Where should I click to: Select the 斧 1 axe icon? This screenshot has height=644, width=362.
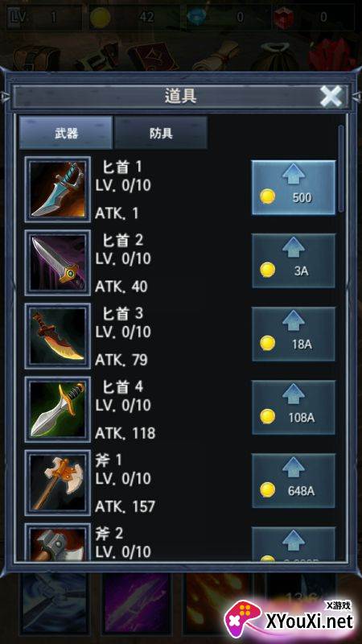[57, 482]
